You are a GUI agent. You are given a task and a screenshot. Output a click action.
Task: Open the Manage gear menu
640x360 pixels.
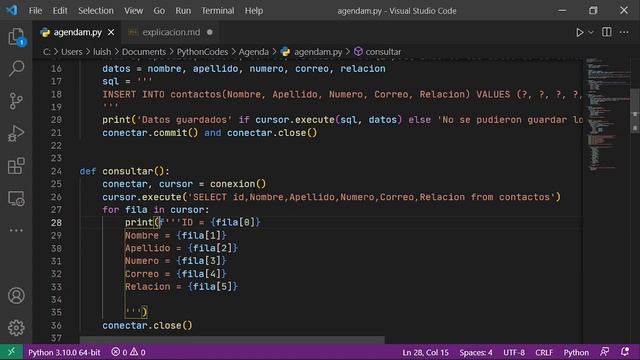16,328
